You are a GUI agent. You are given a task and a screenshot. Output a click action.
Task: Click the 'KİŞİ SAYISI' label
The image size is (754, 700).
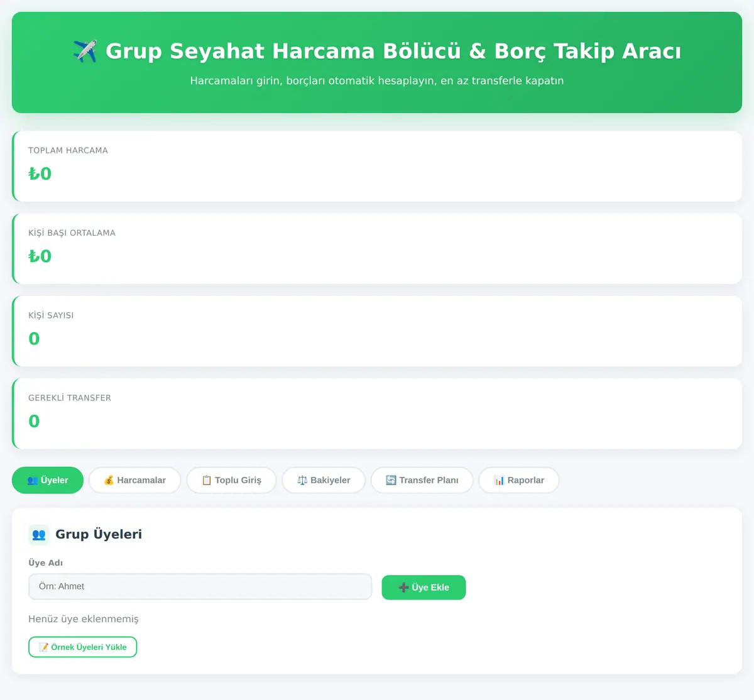click(x=51, y=315)
